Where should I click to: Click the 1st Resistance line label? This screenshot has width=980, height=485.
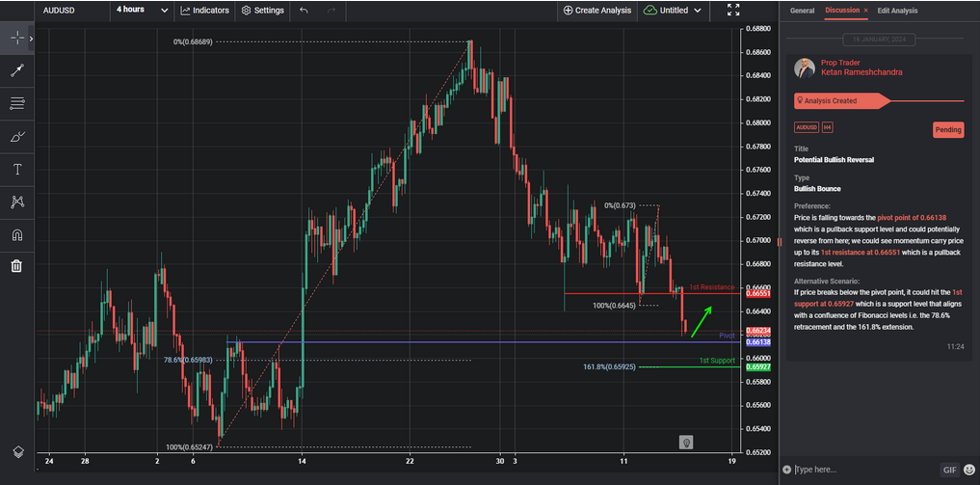712,287
